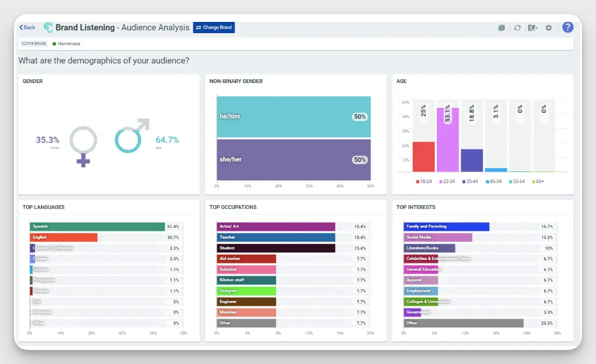
Task: Toggle the 65+ age legend item
Action: coord(538,181)
